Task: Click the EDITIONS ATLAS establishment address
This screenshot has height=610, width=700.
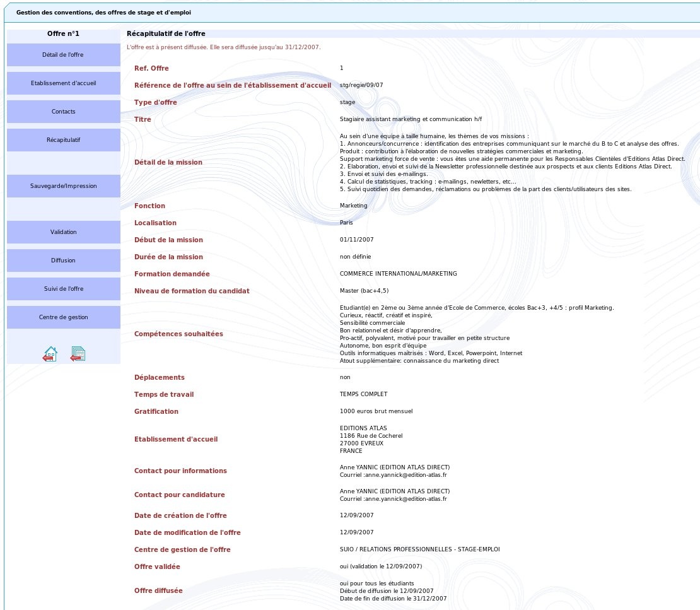Action: 371,440
